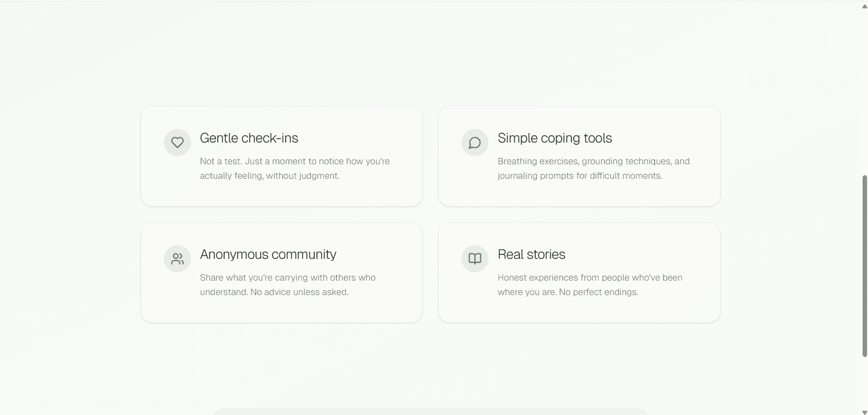The width and height of the screenshot is (868, 415).
Task: Click the people icon beside Anonymous community
Action: click(x=177, y=259)
